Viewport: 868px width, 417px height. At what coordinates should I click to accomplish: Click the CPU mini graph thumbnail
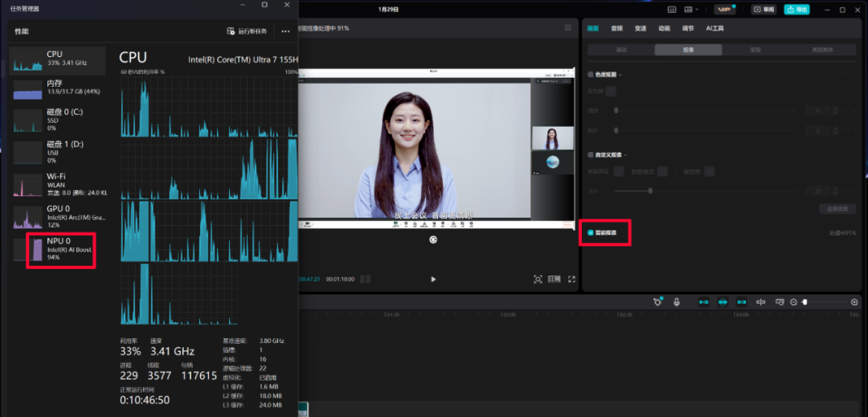[x=27, y=59]
